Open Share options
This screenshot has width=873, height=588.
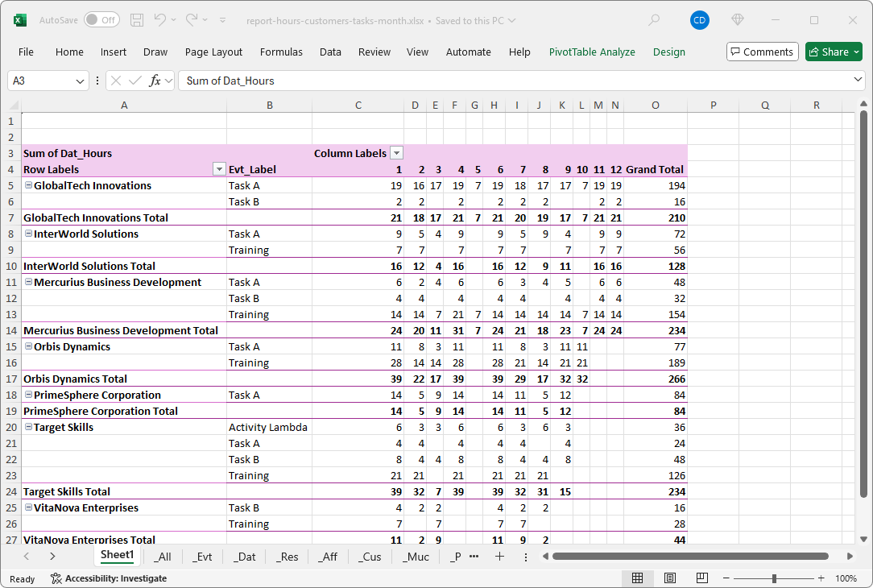tap(834, 52)
